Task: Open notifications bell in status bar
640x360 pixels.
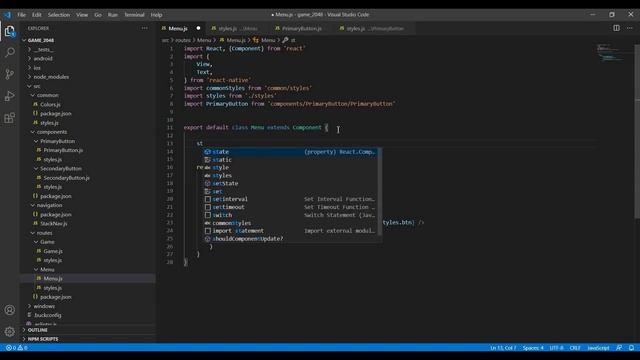Action: point(631,348)
